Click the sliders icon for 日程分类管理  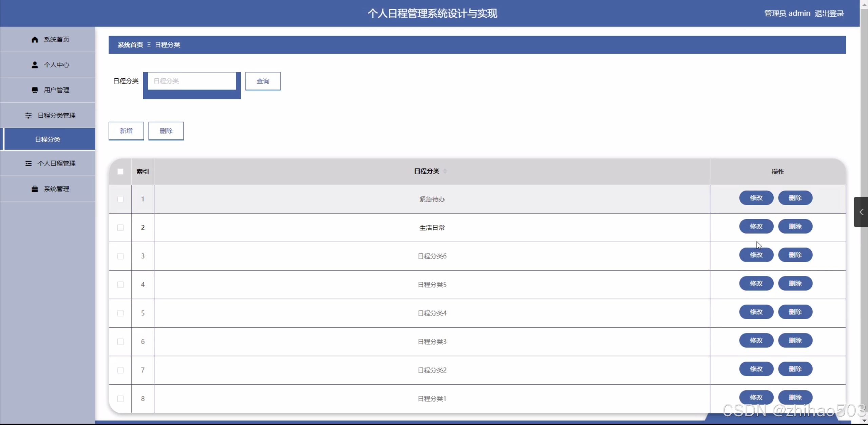[28, 115]
